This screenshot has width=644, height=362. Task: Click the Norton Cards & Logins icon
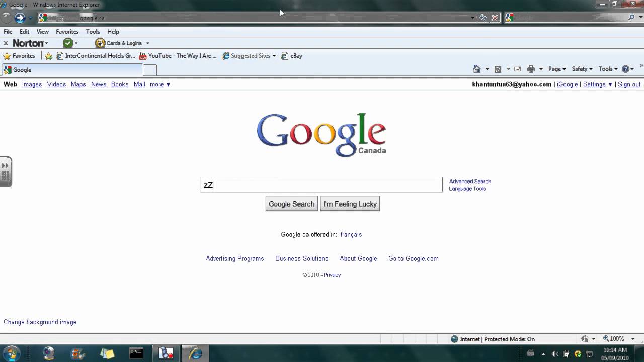(x=100, y=43)
